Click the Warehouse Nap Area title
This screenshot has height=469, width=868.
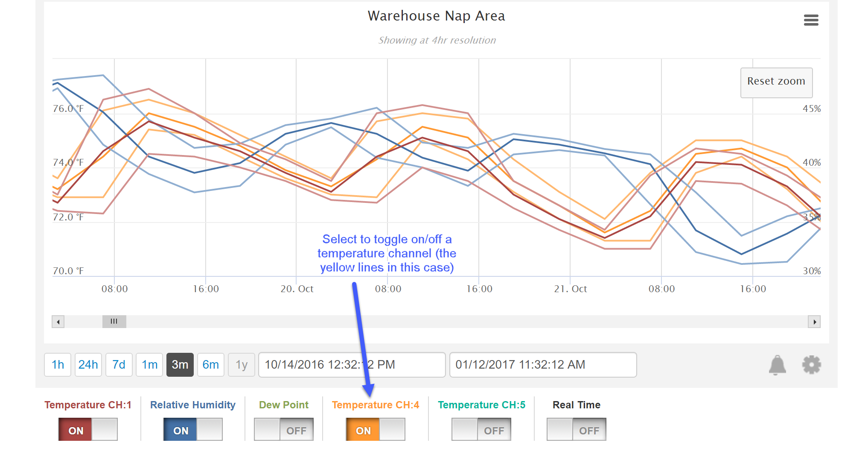tap(436, 16)
